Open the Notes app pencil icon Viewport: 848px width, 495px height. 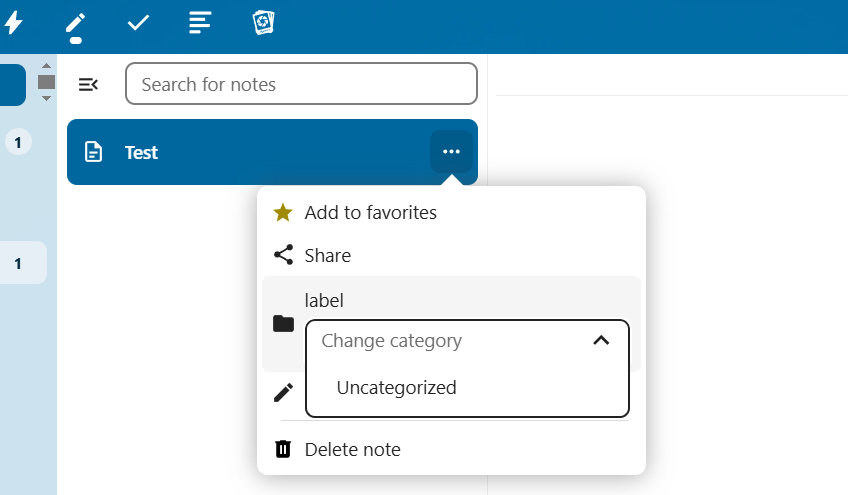pyautogui.click(x=76, y=24)
